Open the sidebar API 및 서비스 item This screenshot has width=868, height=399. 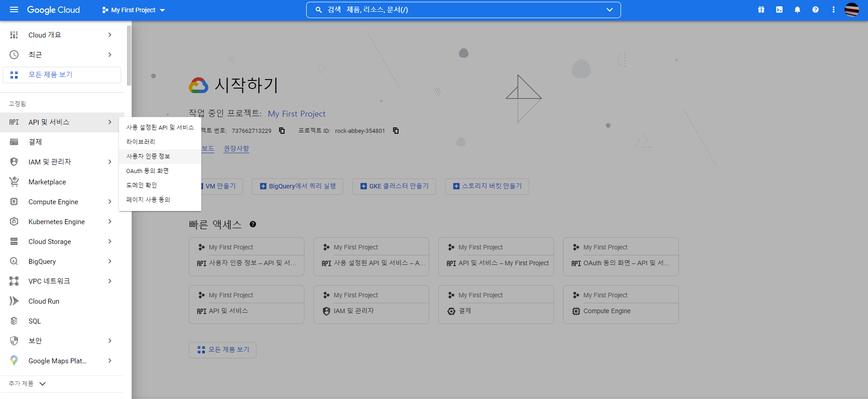point(62,122)
